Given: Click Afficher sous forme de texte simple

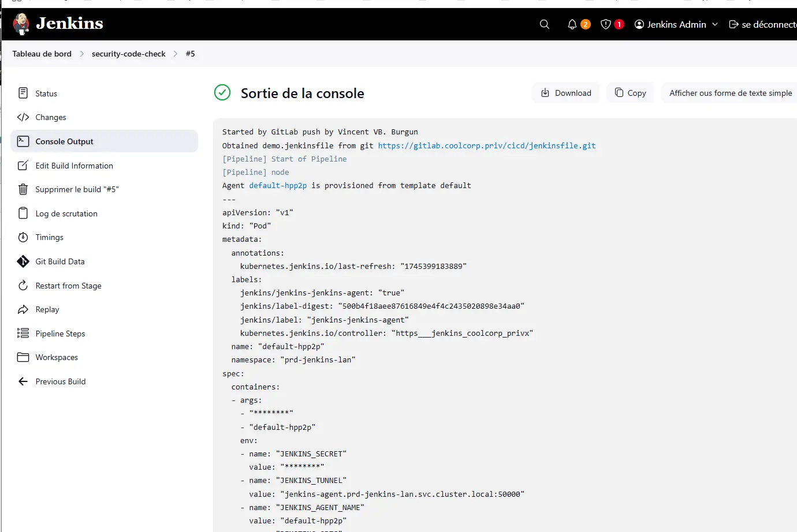Looking at the screenshot, I should [731, 93].
